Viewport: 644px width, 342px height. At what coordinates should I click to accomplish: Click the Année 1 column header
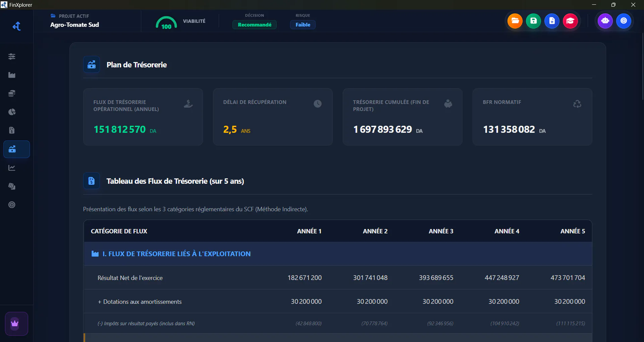click(309, 231)
